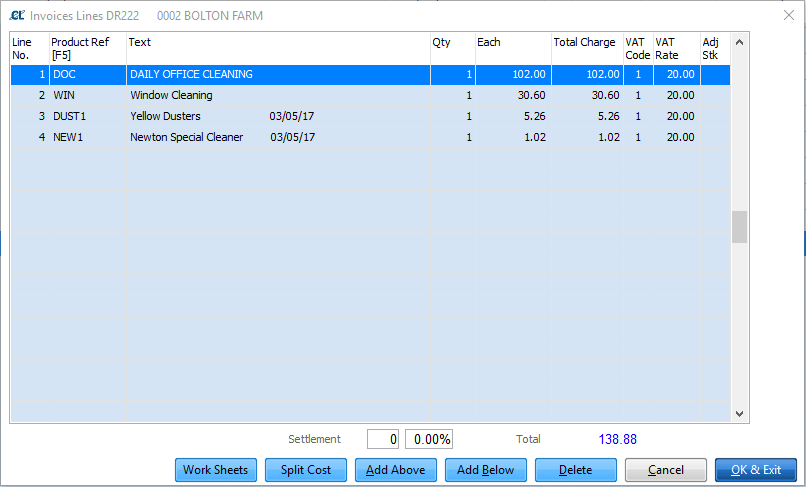Click the Each column header
The height and width of the screenshot is (487, 806).
click(x=514, y=48)
